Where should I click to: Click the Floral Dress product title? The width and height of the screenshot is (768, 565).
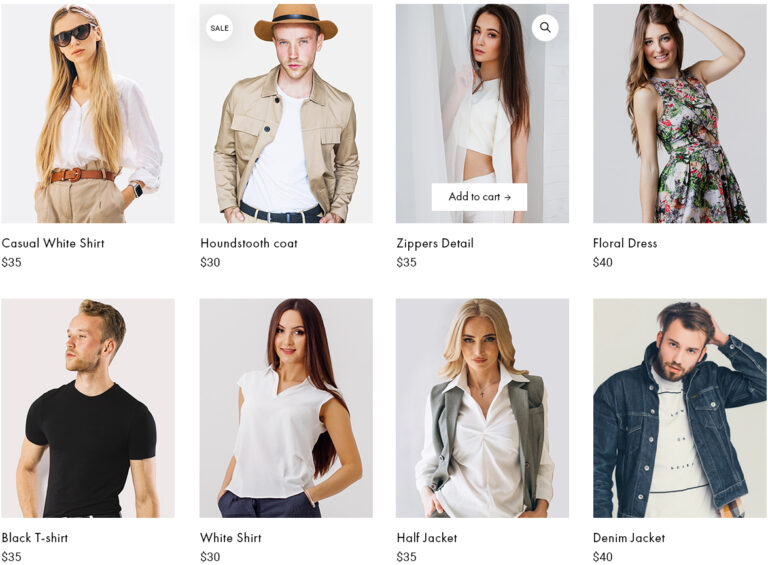click(625, 243)
